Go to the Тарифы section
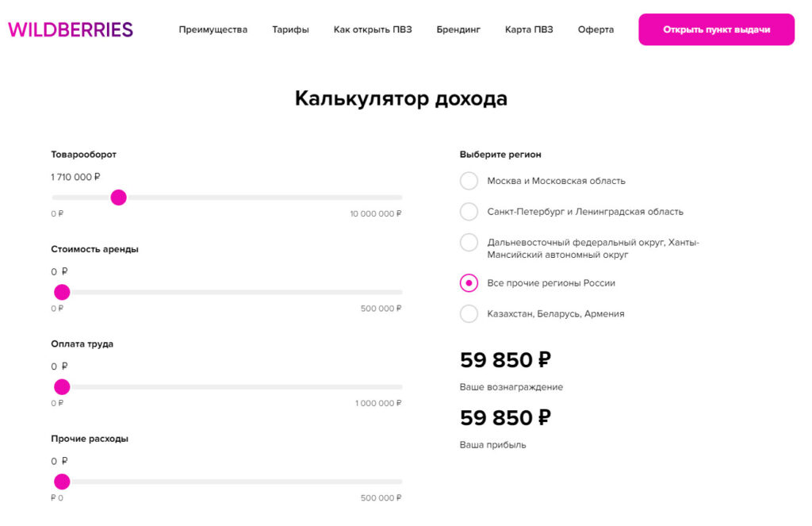Image resolution: width=812 pixels, height=526 pixels. click(290, 30)
